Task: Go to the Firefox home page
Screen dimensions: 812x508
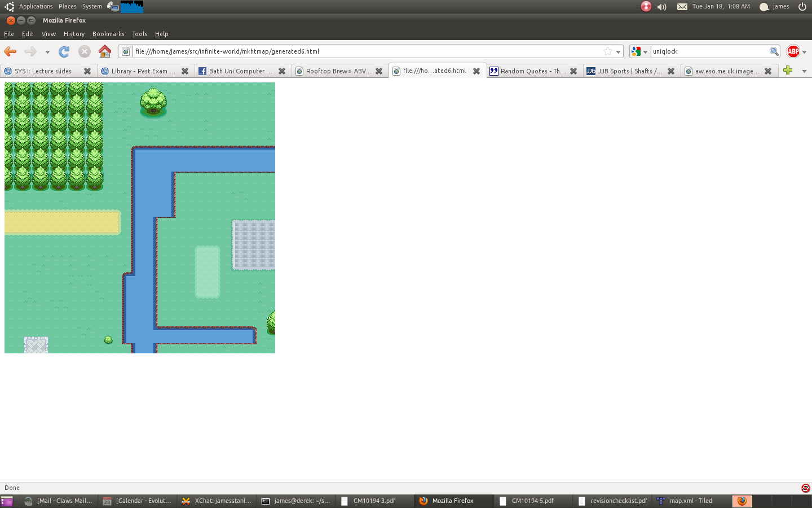Action: tap(105, 51)
